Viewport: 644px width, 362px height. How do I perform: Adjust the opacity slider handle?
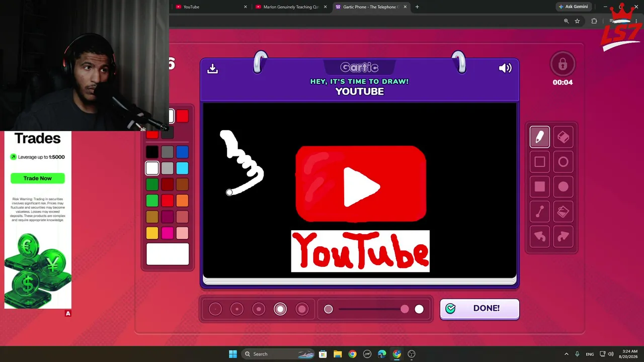click(x=405, y=309)
